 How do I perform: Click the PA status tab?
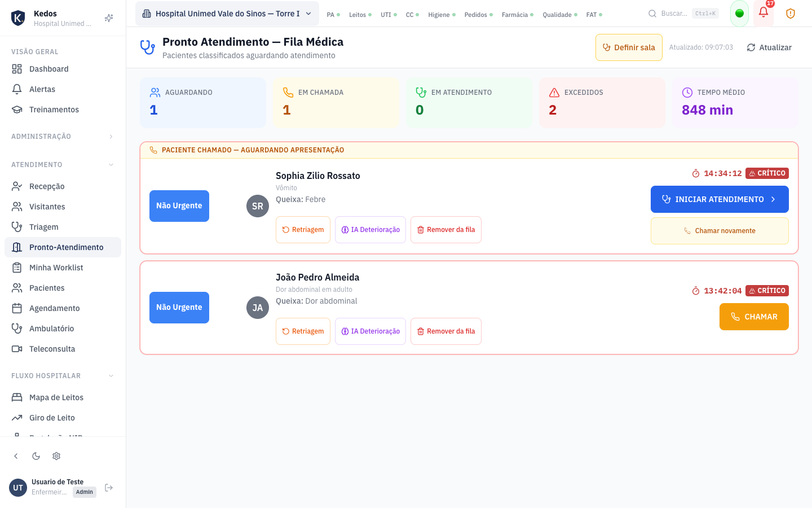coord(333,15)
